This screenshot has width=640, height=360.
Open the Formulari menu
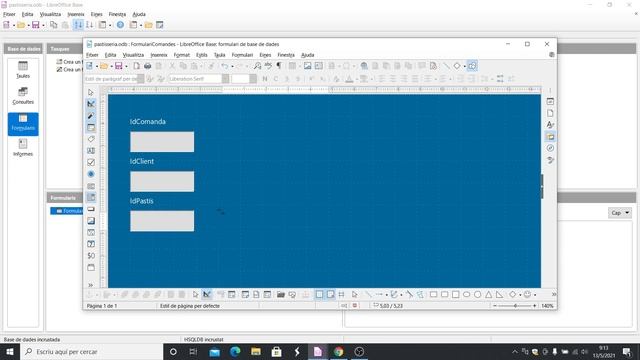tap(242, 55)
